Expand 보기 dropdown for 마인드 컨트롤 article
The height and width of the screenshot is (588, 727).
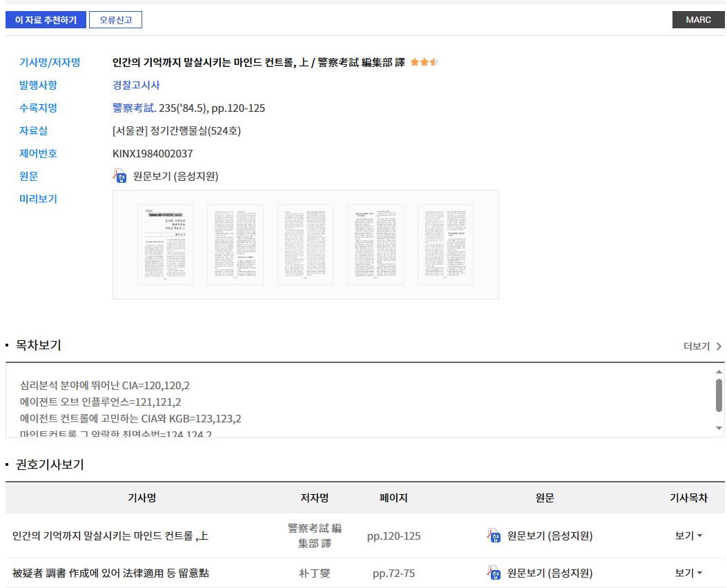(x=688, y=536)
